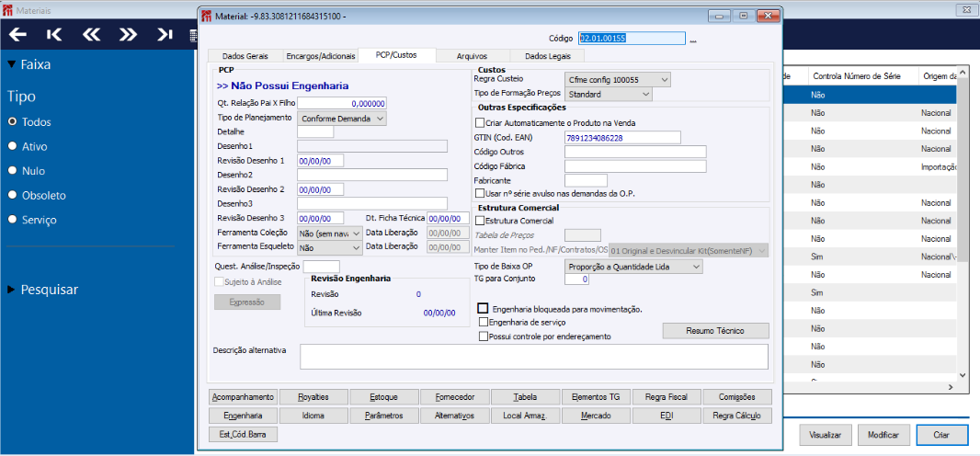Viewport: 980px width, 456px height.
Task: Switch to the Dados Gerais tab
Action: pyautogui.click(x=245, y=56)
